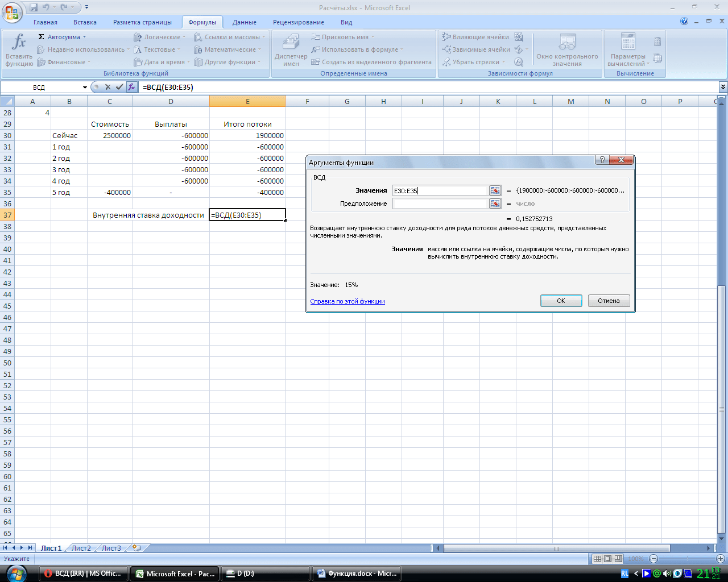Click the Вставить функцию fx ribbon button
The height and width of the screenshot is (582, 728).
point(19,50)
